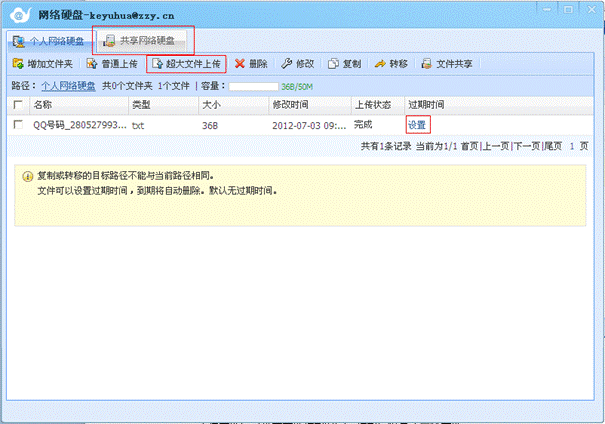
Task: Toggle select-all checkbox in table header
Action: (18, 105)
